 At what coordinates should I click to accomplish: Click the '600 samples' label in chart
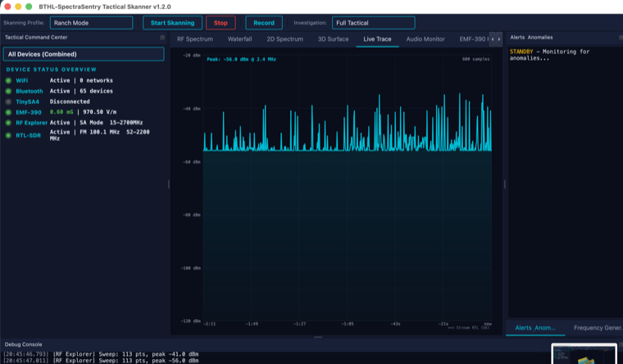click(475, 59)
